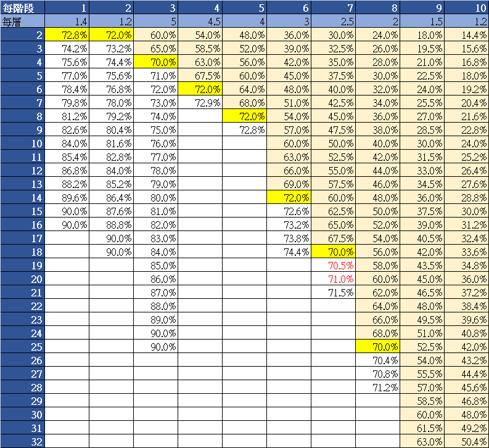Select the red 71.0% cell

(x=333, y=279)
